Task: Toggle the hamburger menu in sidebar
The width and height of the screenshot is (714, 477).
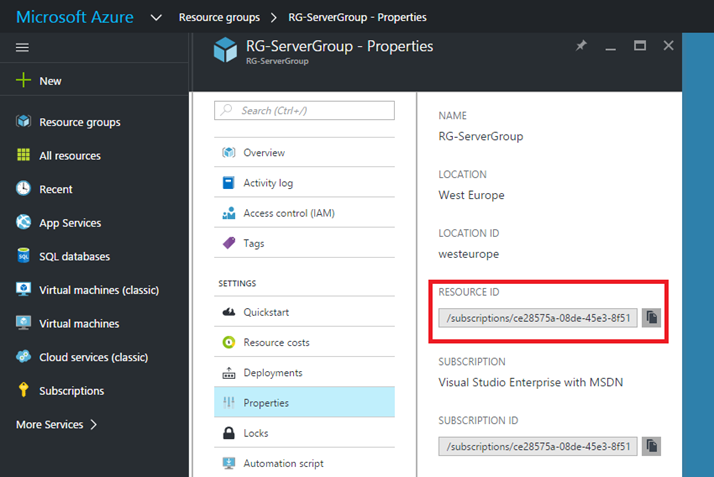Action: point(22,47)
